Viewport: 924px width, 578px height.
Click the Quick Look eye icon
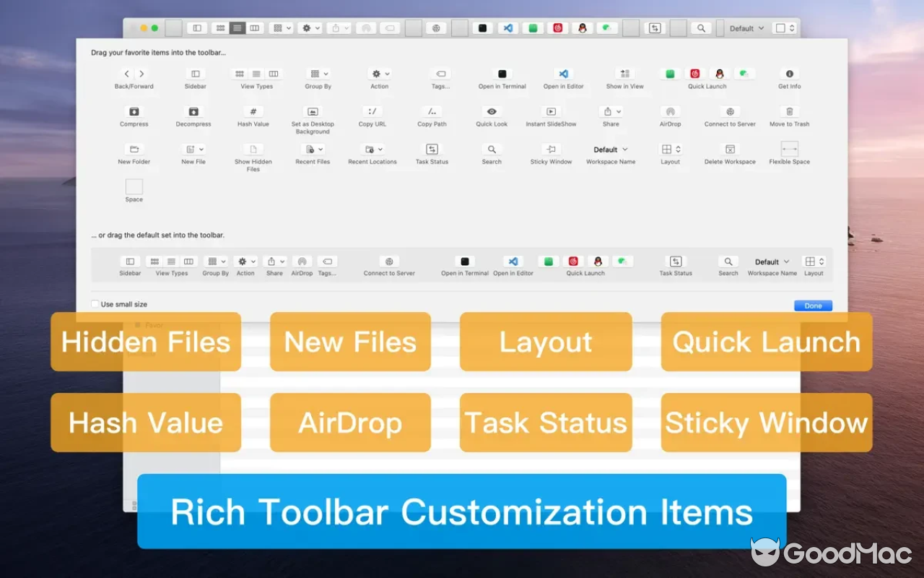[491, 111]
